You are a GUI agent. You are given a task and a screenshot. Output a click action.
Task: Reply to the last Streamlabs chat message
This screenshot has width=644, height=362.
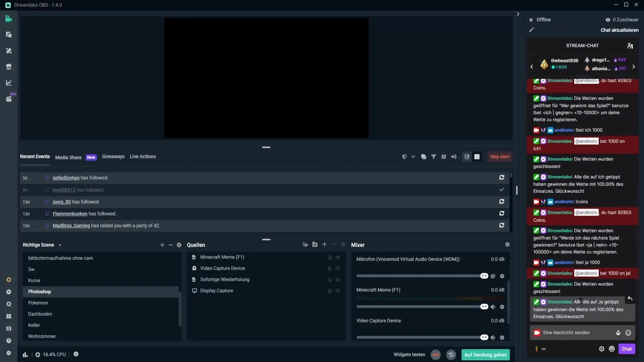pyautogui.click(x=630, y=299)
